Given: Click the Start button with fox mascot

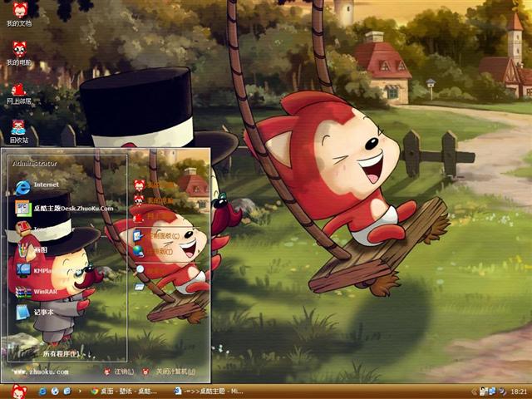Looking at the screenshot, I should point(18,392).
